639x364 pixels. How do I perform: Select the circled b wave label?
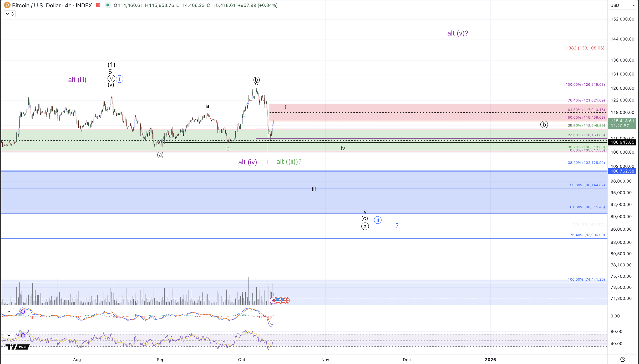tap(544, 124)
